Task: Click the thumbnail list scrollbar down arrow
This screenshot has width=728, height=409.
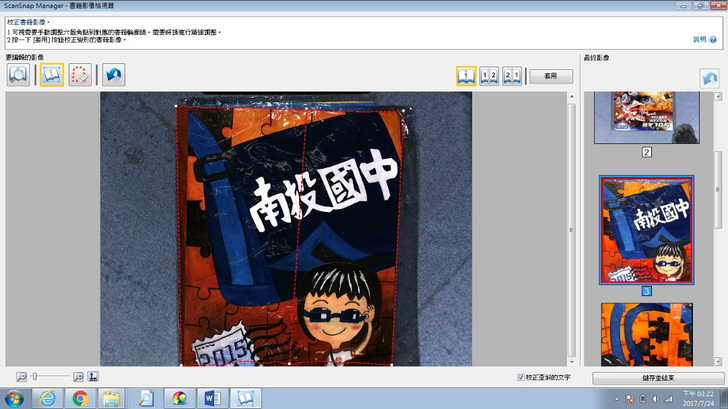Action: click(x=718, y=361)
